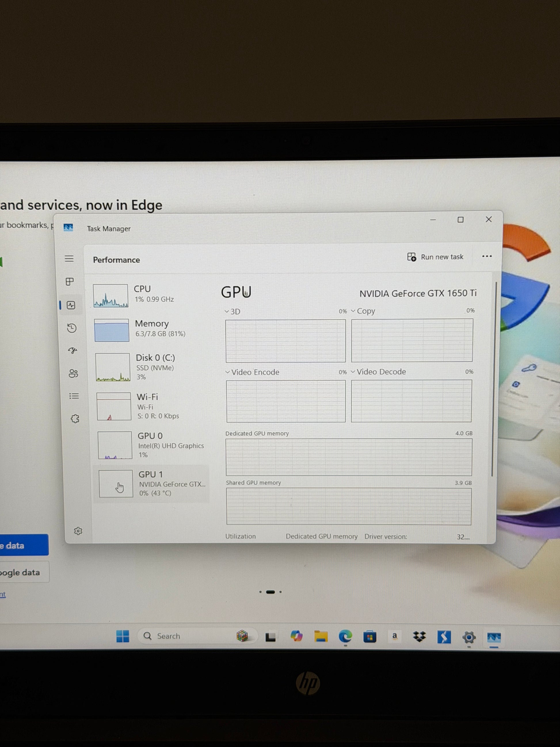Image resolution: width=560 pixels, height=747 pixels.
Task: Click Run new task button
Action: pos(435,257)
